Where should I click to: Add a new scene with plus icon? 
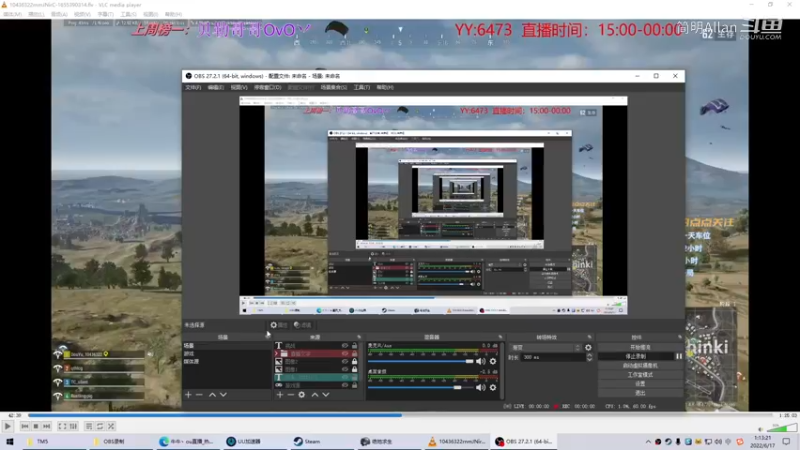coord(188,395)
